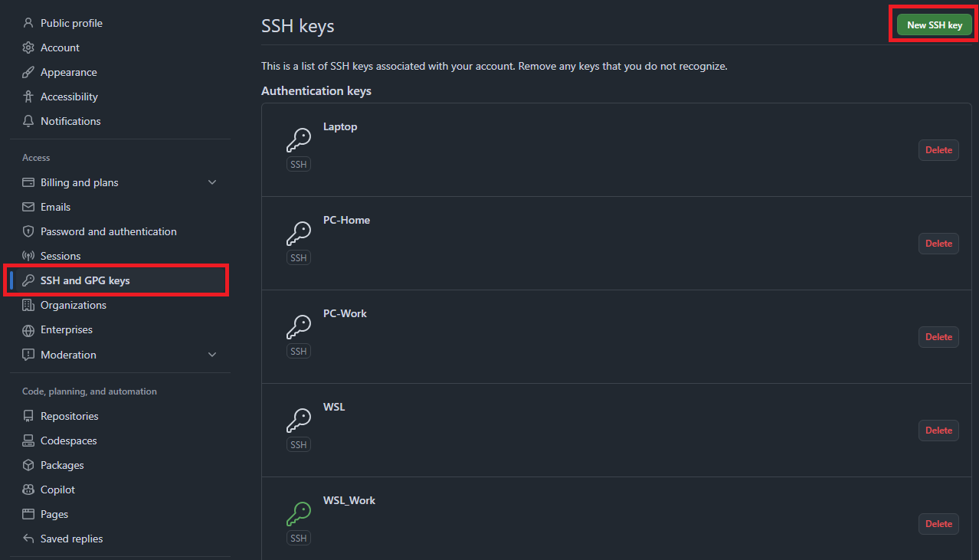The image size is (979, 560).
Task: Expand the Moderation section chevron
Action: [x=212, y=355]
